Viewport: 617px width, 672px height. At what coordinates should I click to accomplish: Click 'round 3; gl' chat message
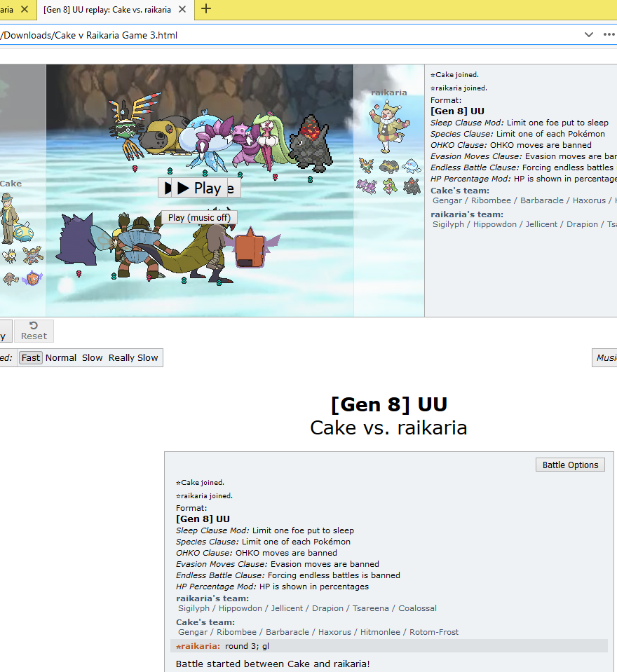pyautogui.click(x=247, y=646)
